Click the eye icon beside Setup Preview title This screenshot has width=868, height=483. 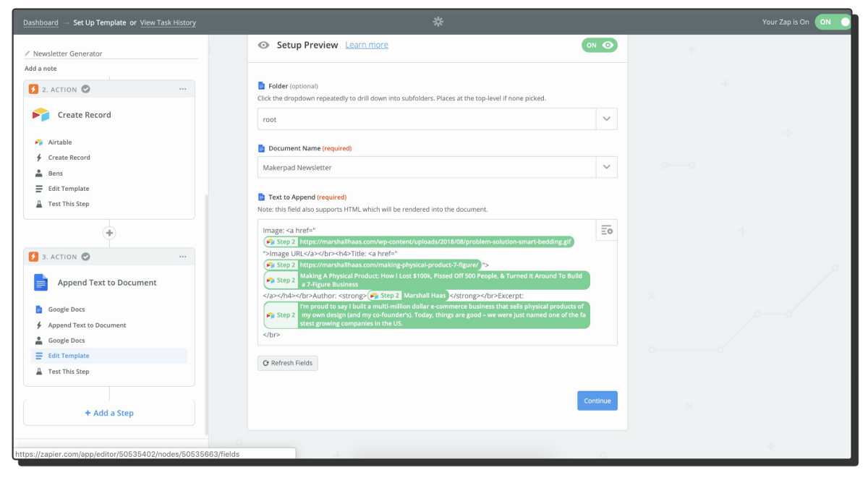263,45
